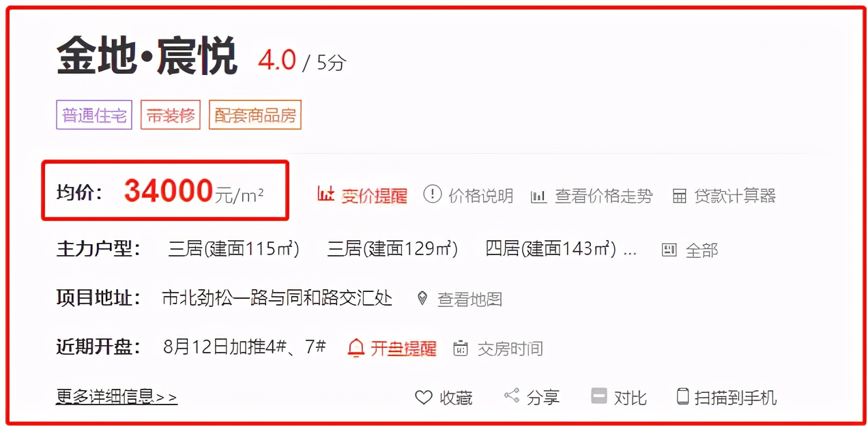The image size is (868, 427).
Task: Click the 交房时间 calendar icon
Action: pyautogui.click(x=461, y=348)
